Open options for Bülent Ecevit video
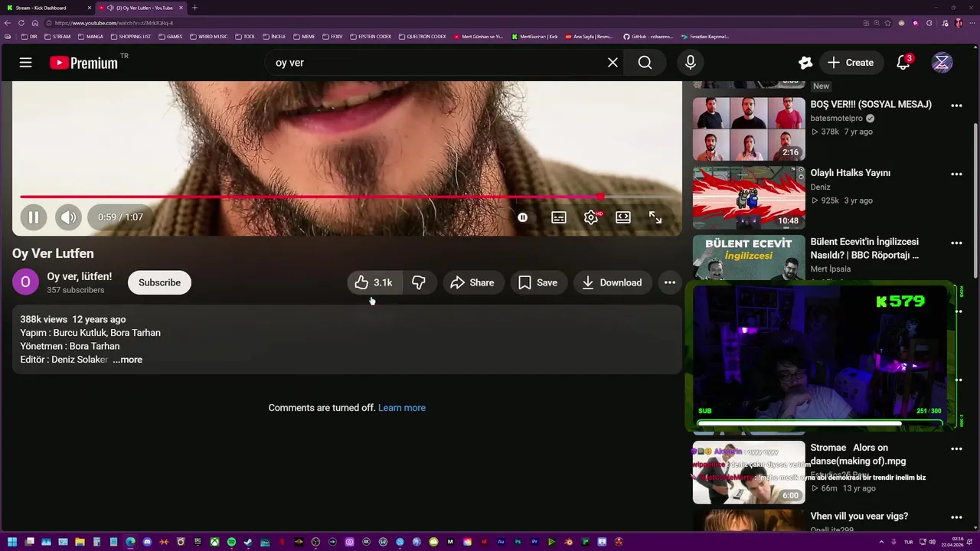This screenshot has width=980, height=551. (x=956, y=243)
